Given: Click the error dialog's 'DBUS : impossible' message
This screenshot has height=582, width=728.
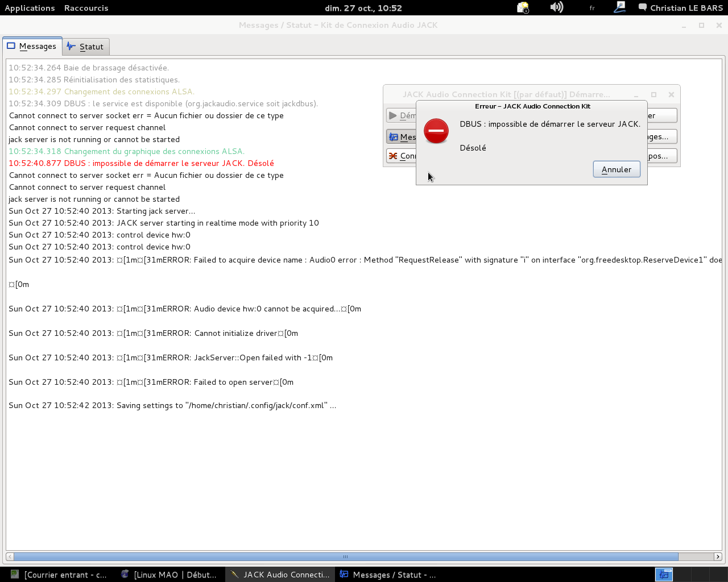Looking at the screenshot, I should [550, 124].
